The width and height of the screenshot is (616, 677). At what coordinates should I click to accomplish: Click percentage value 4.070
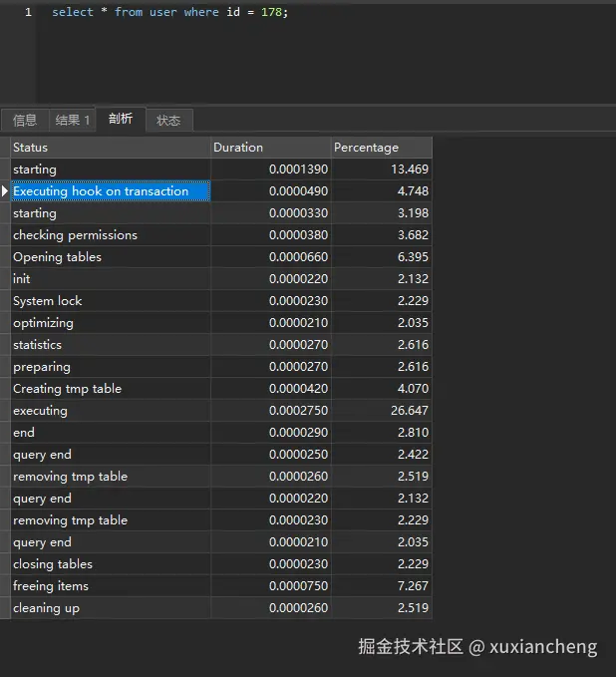click(x=413, y=389)
